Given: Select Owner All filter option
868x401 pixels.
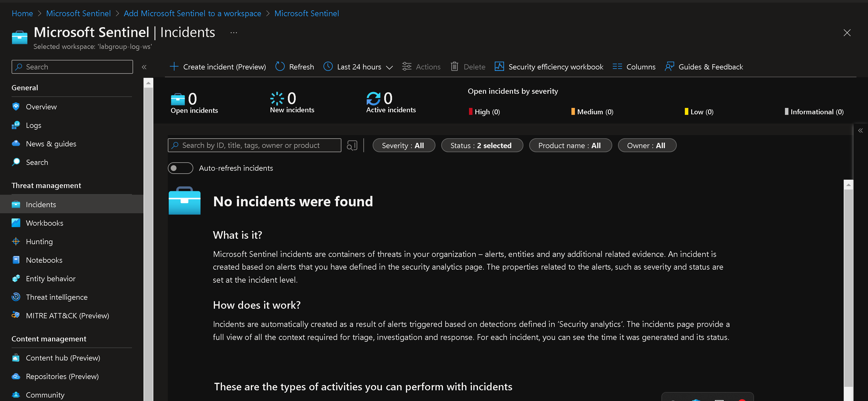Looking at the screenshot, I should [x=646, y=145].
